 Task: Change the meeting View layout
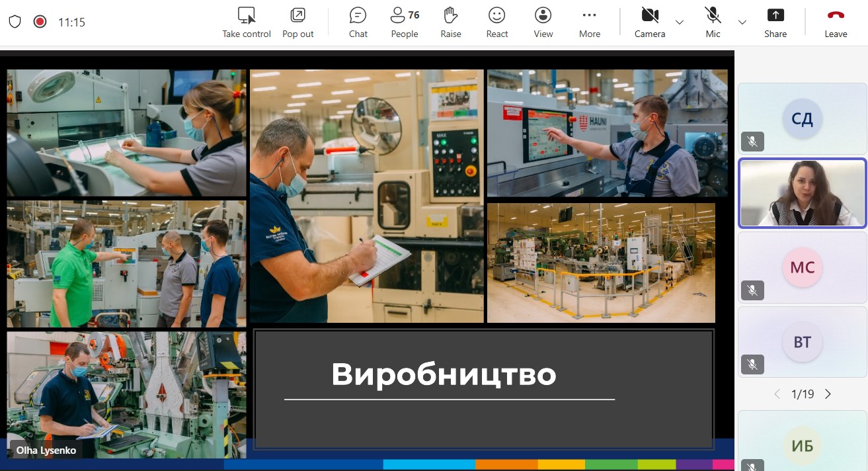[543, 22]
